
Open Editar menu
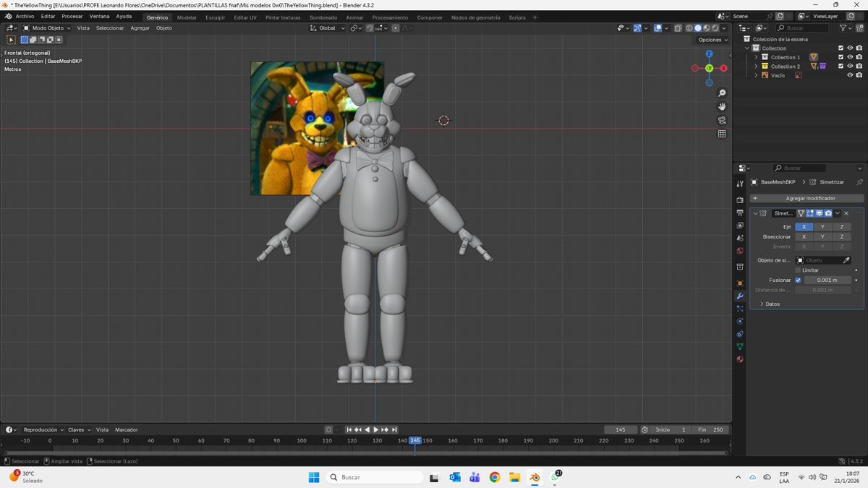(48, 17)
